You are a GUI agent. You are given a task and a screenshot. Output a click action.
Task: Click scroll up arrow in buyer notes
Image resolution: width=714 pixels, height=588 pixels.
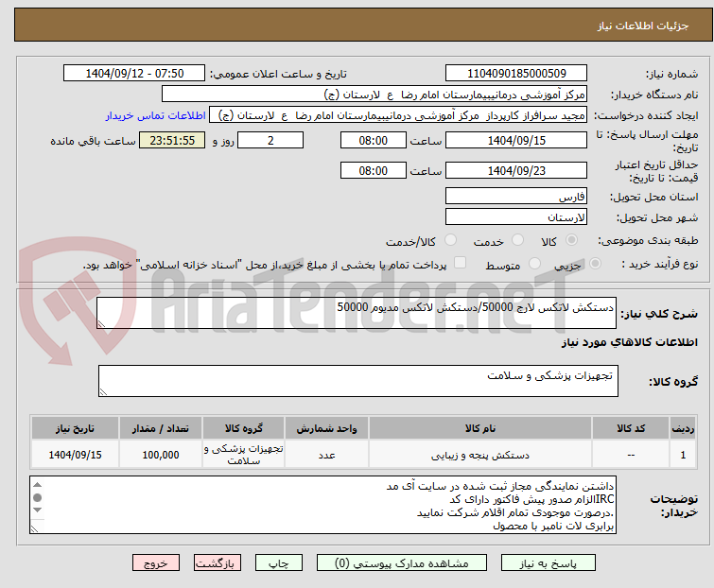coord(38,485)
